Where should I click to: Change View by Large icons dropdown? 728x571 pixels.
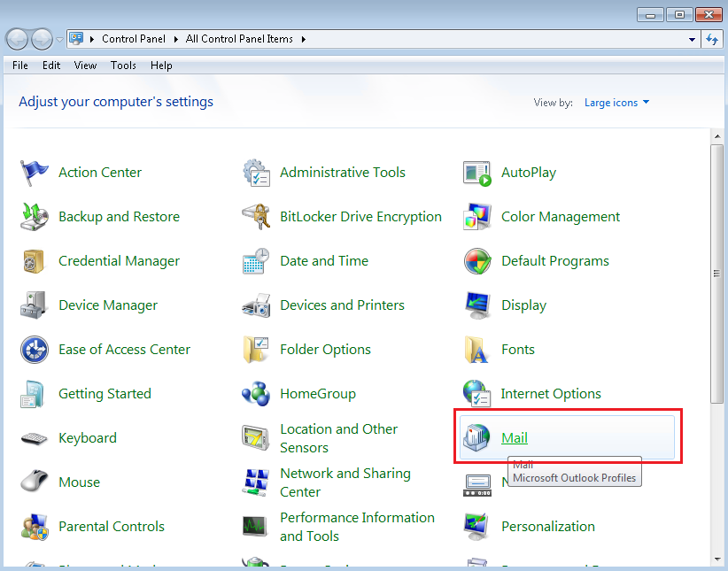[616, 103]
